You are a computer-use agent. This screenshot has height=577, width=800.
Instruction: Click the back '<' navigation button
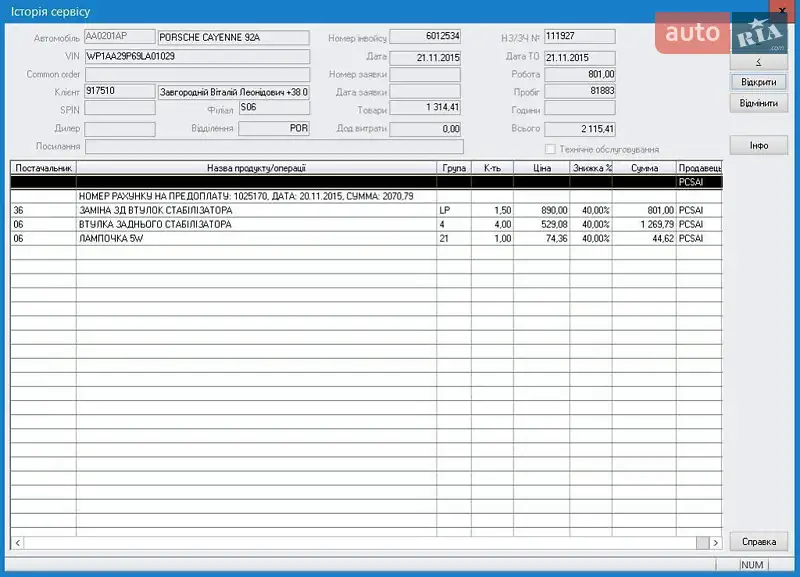coord(759,62)
